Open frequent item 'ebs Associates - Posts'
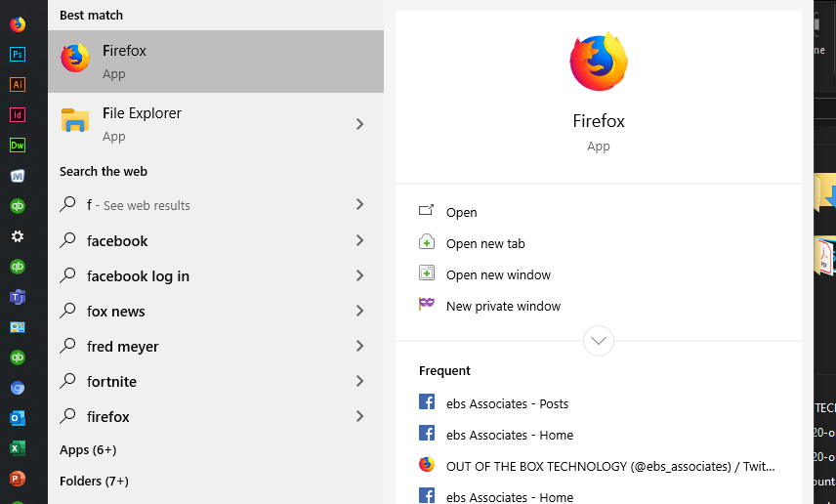 (x=508, y=403)
